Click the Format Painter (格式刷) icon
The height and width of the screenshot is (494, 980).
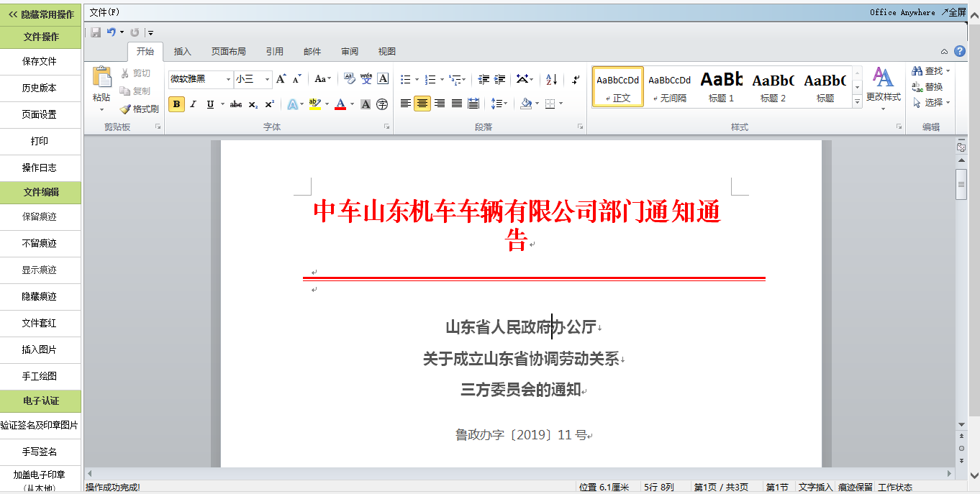(x=140, y=109)
